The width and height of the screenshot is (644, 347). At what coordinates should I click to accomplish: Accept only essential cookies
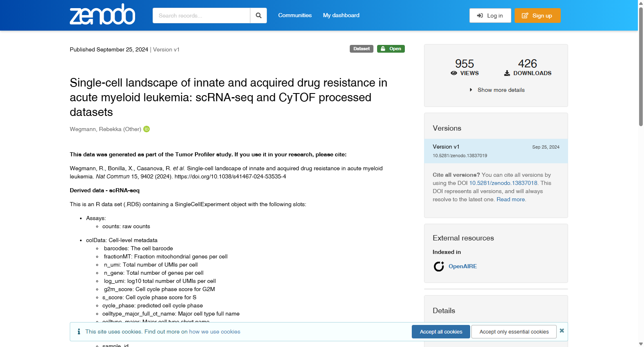coord(514,331)
